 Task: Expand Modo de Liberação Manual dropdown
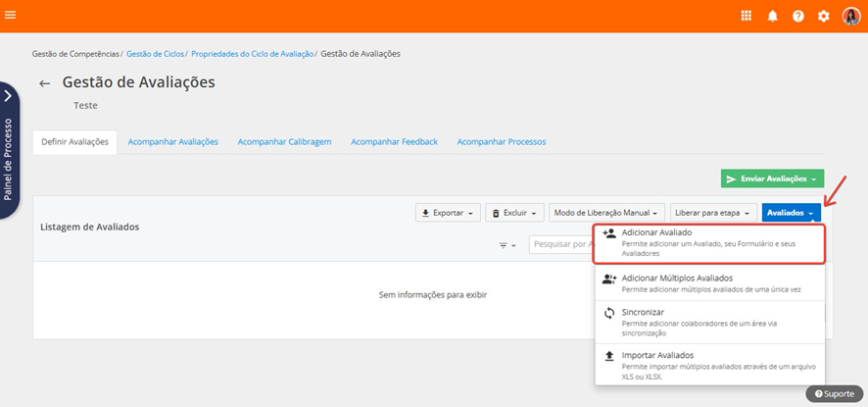[606, 213]
